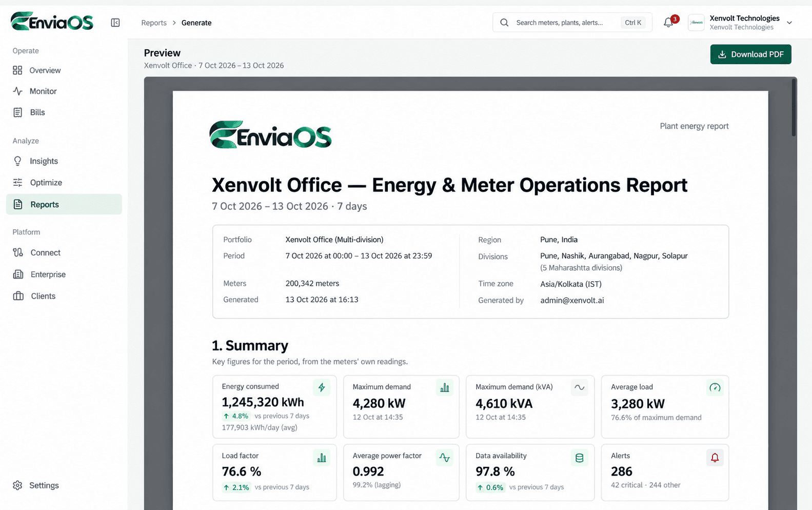
Task: Click the Overview grid icon
Action: coord(17,70)
